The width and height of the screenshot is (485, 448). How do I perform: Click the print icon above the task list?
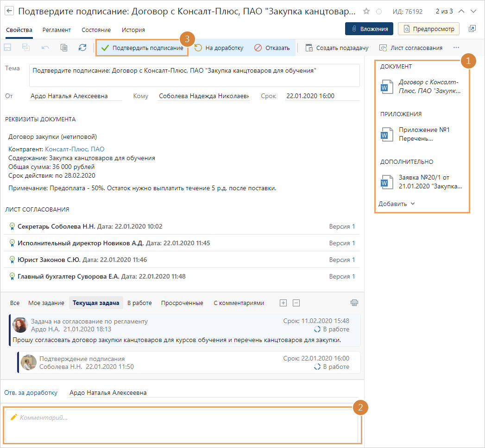354,303
